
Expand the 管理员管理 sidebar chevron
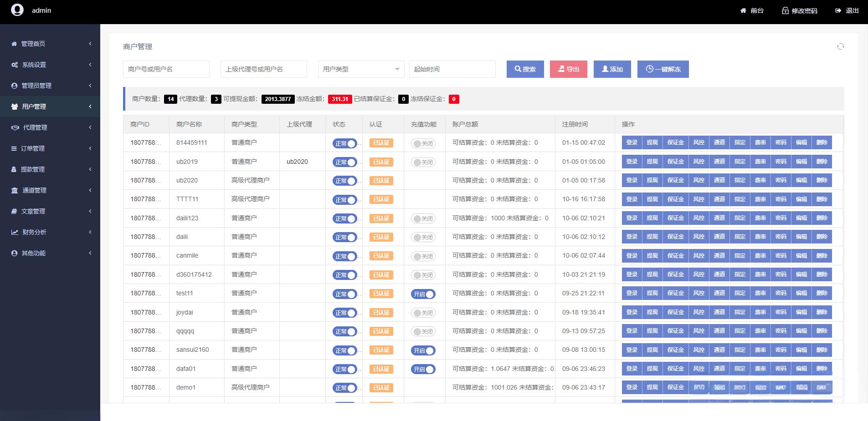[90, 86]
